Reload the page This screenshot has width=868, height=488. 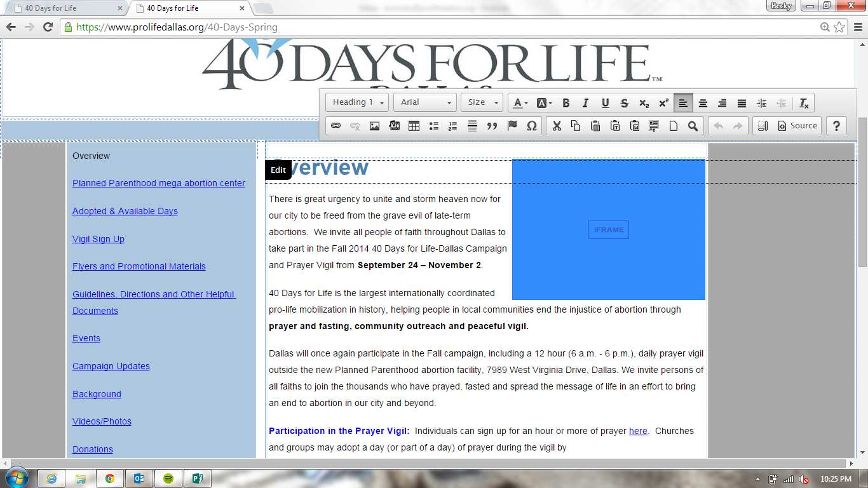tap(48, 27)
